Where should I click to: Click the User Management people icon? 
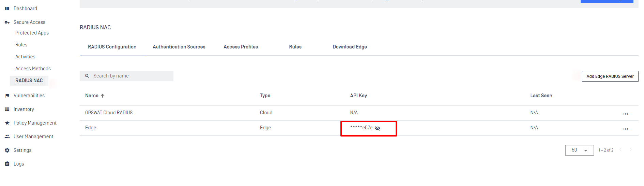point(7,137)
